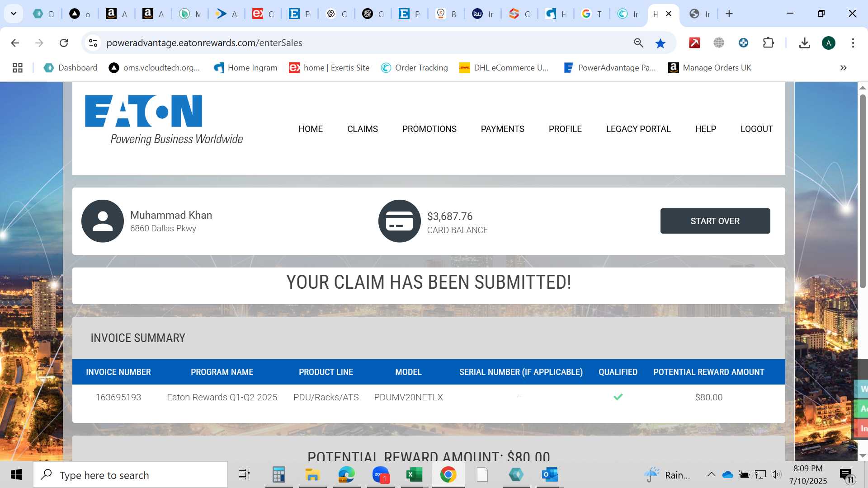The width and height of the screenshot is (868, 488).
Task: Switch to the Google tab labeled T
Action: [x=591, y=14]
